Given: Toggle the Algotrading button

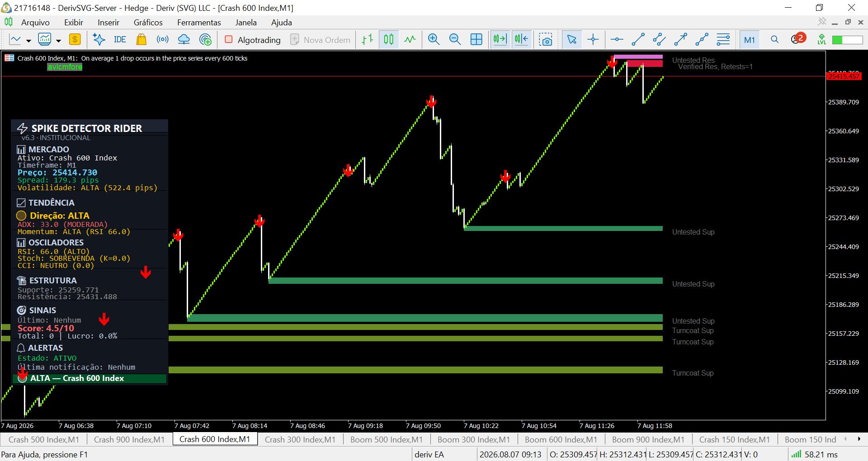Looking at the screenshot, I should 253,40.
